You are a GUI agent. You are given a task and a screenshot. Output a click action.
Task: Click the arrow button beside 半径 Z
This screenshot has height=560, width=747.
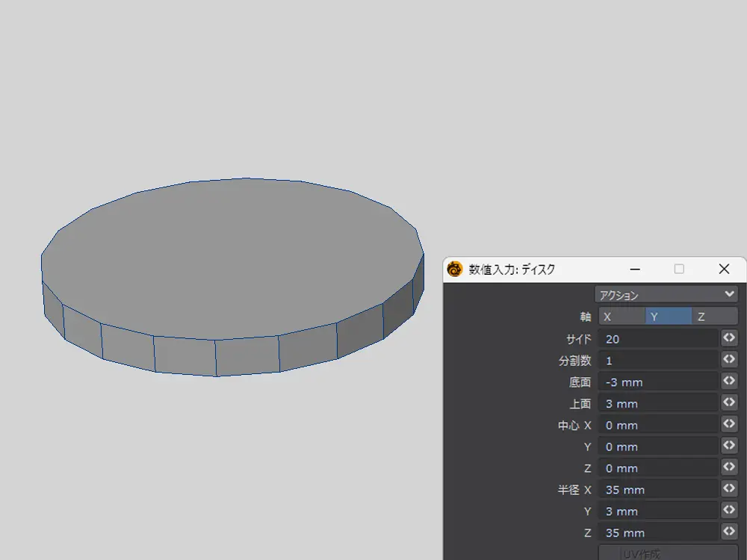pyautogui.click(x=729, y=532)
